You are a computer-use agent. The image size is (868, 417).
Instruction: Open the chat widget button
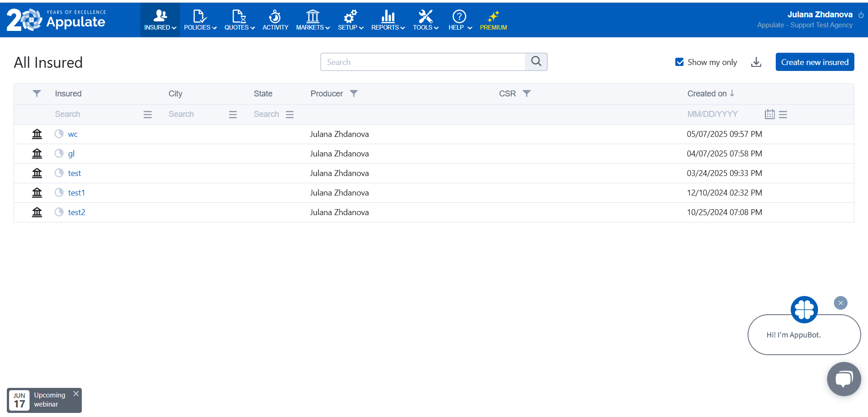coord(844,379)
